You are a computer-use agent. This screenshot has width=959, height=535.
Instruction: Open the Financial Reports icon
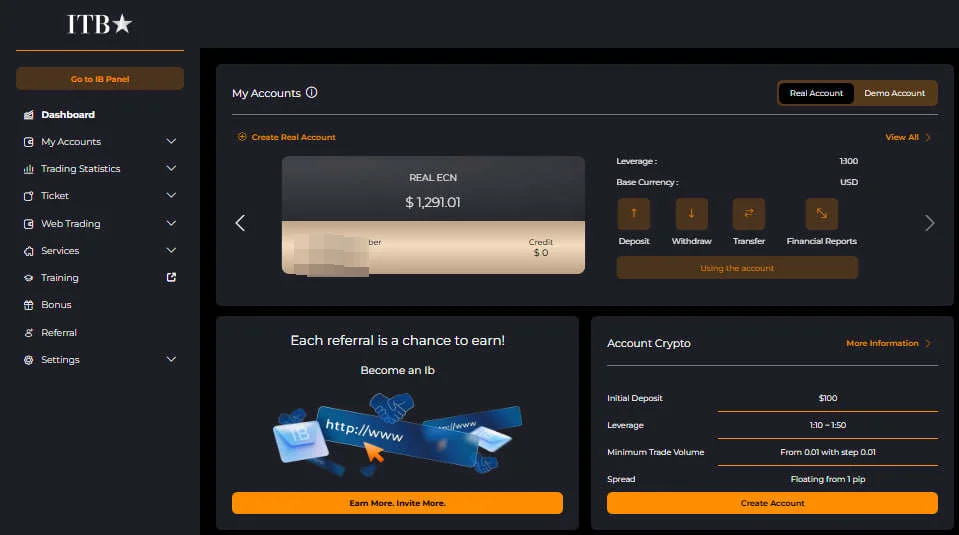(x=821, y=213)
